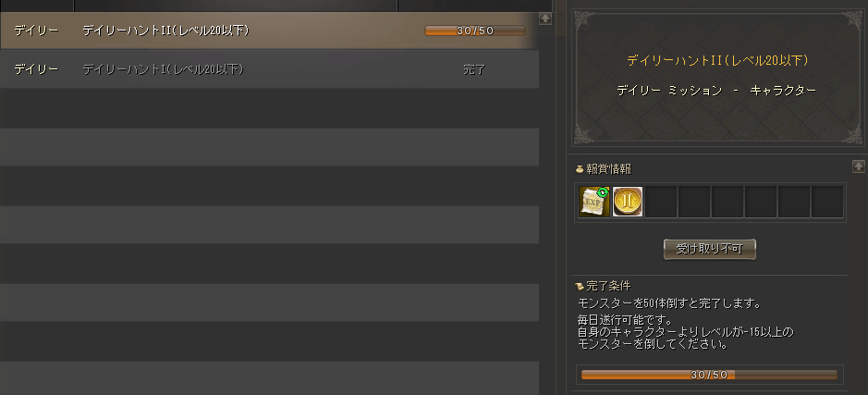
Task: Click the gold coin reward icon
Action: 628,202
